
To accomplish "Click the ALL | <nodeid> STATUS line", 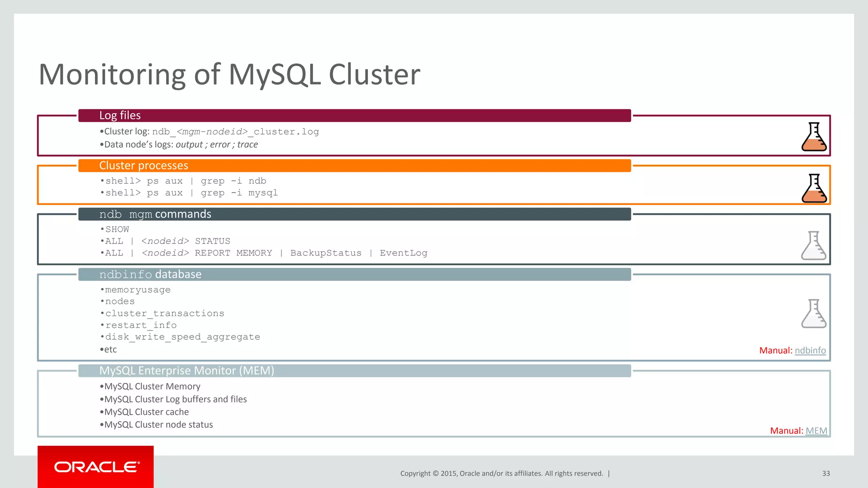I will coord(165,241).
